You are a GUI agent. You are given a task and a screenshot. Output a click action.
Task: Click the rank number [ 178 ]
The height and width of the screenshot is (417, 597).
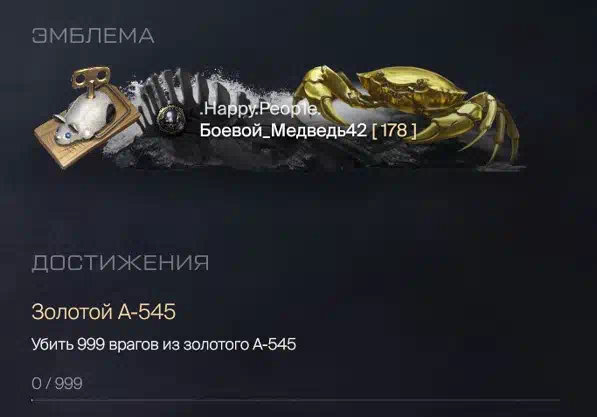[394, 130]
